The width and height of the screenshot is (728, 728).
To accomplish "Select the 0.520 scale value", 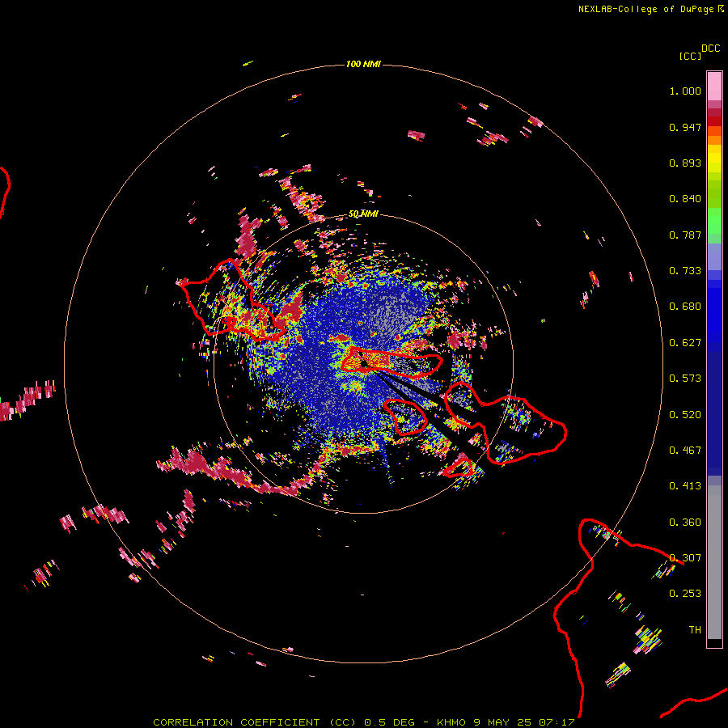I will pos(685,415).
